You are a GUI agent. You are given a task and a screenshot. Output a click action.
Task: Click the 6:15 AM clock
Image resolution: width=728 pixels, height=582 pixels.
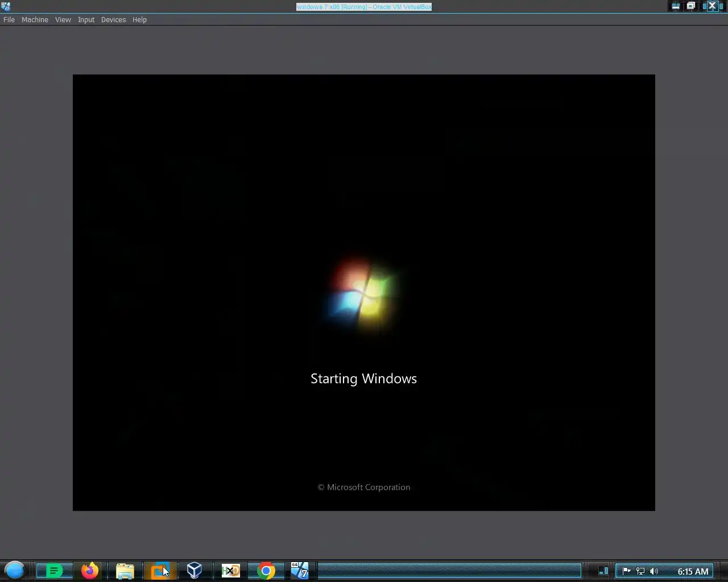point(693,571)
